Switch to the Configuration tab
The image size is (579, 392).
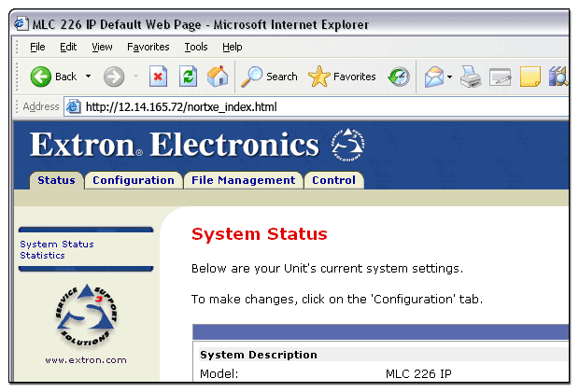point(134,180)
